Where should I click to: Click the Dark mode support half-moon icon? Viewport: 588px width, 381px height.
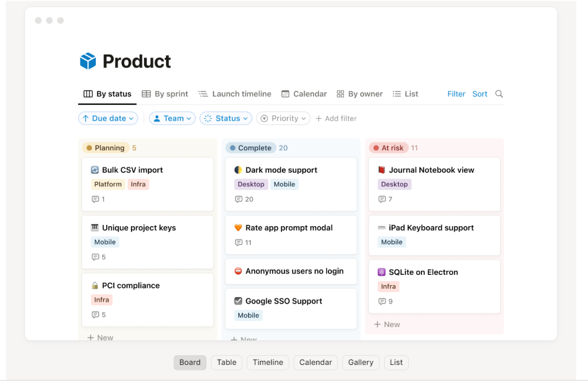(238, 170)
